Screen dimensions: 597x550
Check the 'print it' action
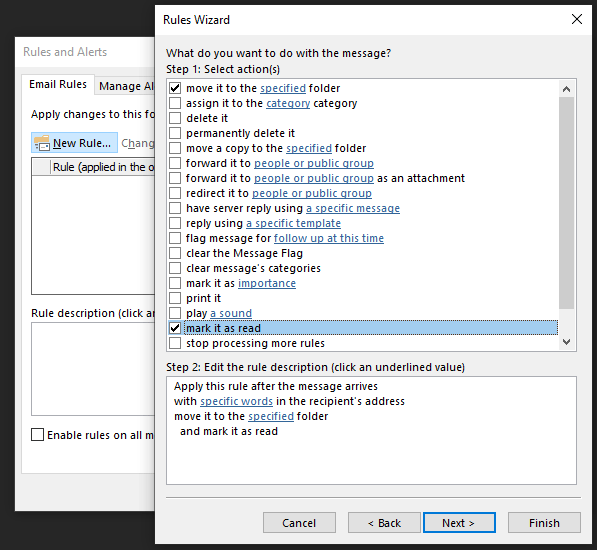[x=175, y=298]
